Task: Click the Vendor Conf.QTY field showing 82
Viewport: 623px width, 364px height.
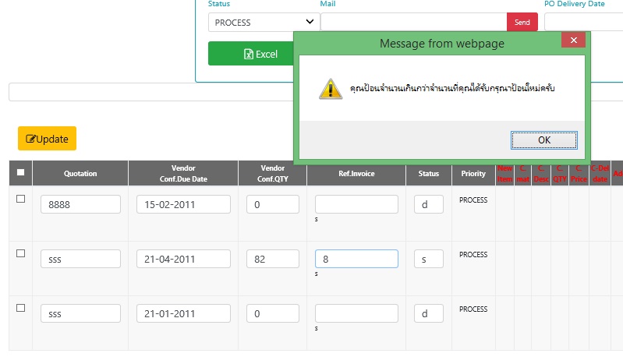Action: coord(273,259)
